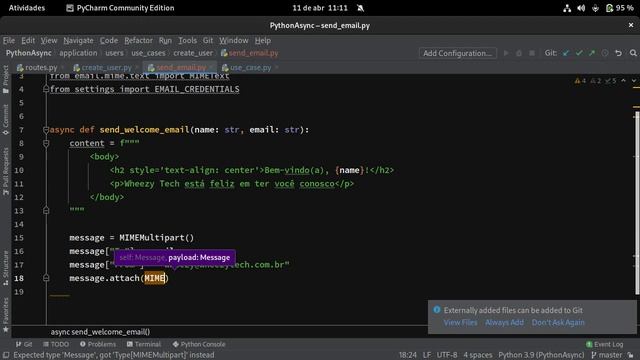Viewport: 640px width, 360px height.
Task: Click the Git commit checkmark icon
Action: (579, 53)
